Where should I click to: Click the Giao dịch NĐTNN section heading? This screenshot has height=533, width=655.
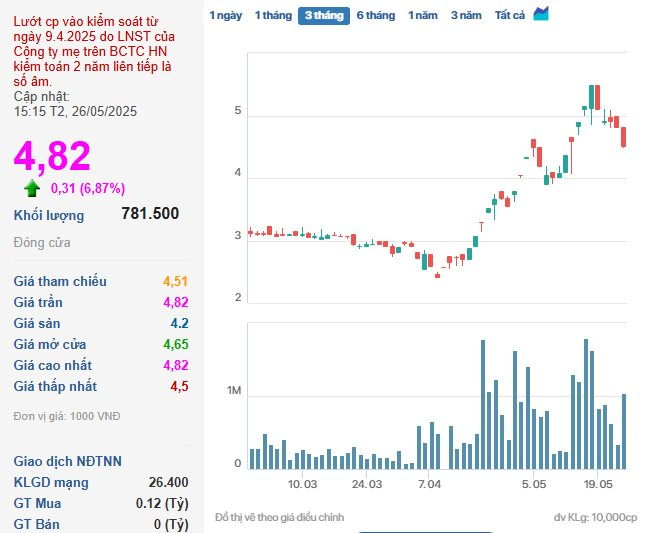coord(67,461)
